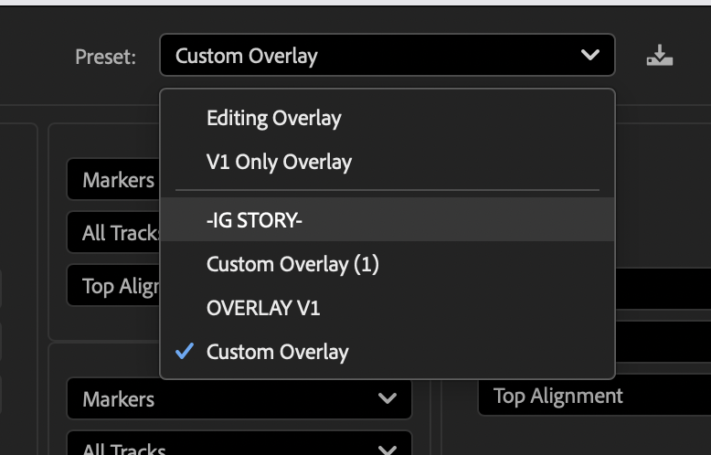Open the Markers field partly hidden behind the menu

pos(113,180)
